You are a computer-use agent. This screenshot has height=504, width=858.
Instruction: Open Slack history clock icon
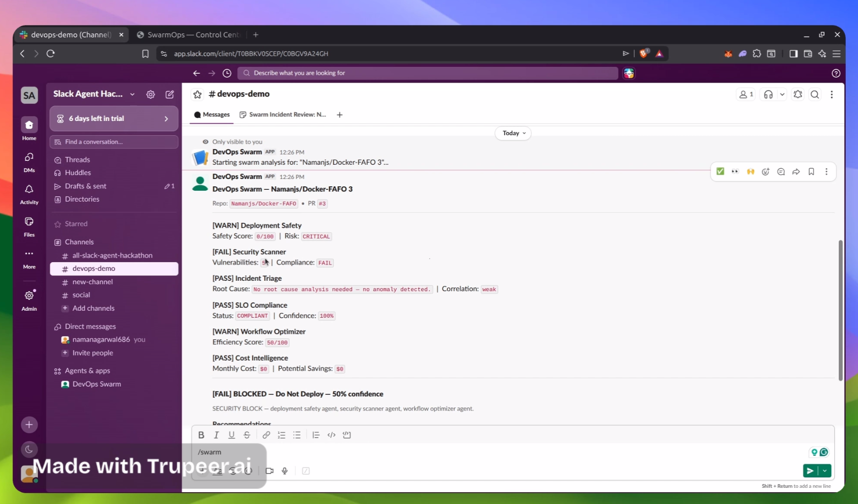[227, 73]
